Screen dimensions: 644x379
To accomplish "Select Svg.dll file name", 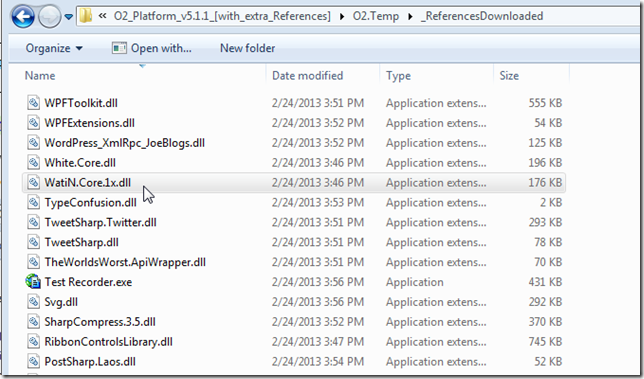I will [61, 302].
